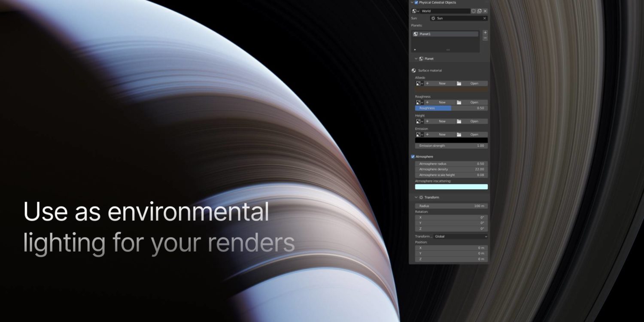Pick the Atmosphere inscattering color
The height and width of the screenshot is (322, 644).
click(451, 187)
